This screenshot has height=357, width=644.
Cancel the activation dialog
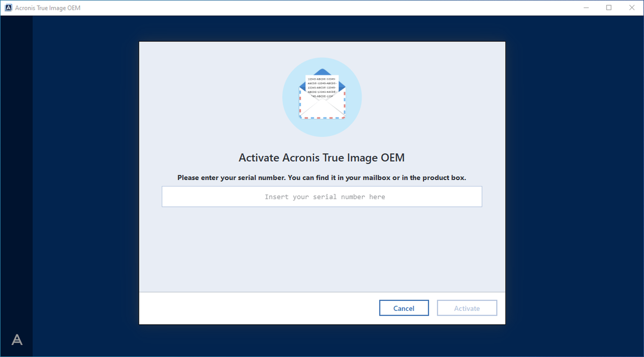coord(404,308)
